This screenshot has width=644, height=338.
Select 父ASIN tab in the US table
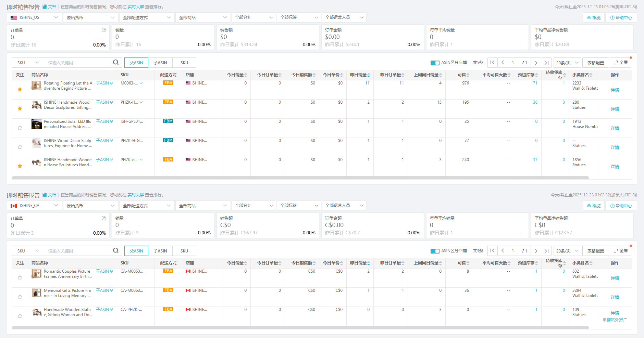tap(136, 63)
